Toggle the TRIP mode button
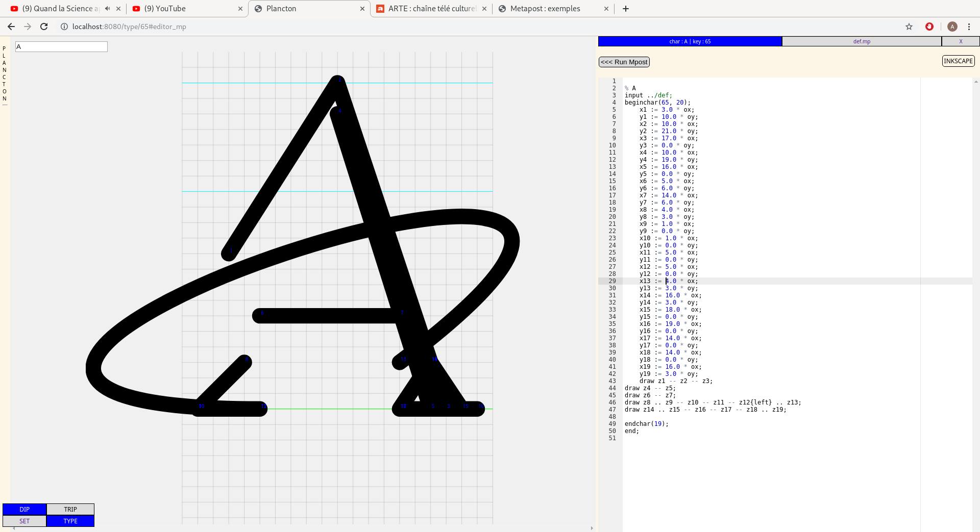 (70, 509)
